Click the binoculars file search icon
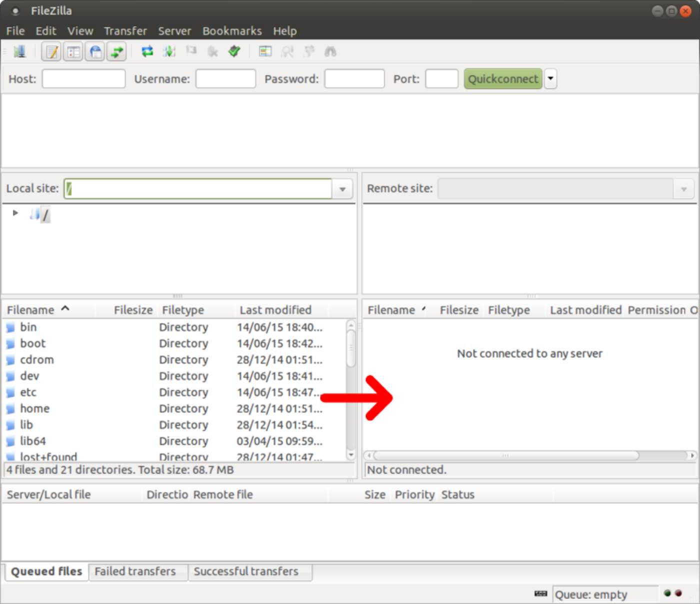This screenshot has width=700, height=604. [x=330, y=51]
